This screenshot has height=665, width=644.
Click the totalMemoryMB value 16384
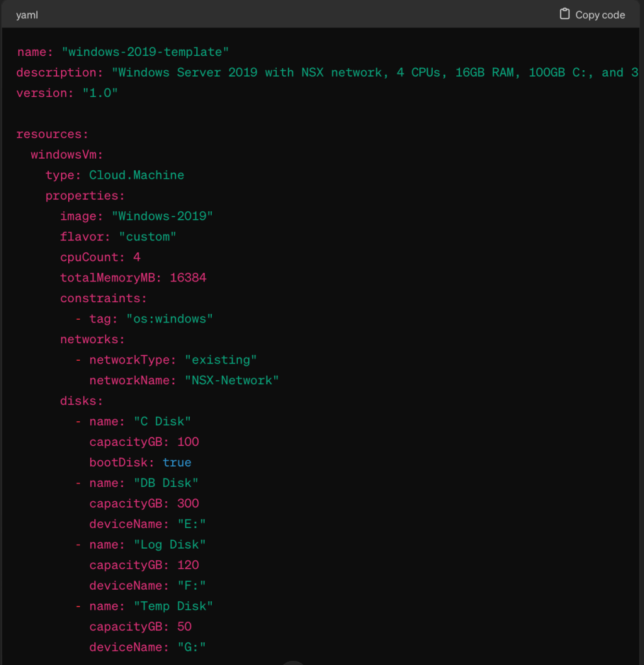point(188,278)
